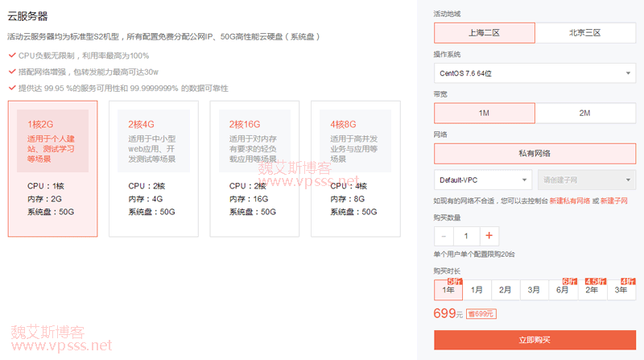Screen dimensions: 644x360
Task: Open the 新建私有网络 link
Action: click(570, 201)
